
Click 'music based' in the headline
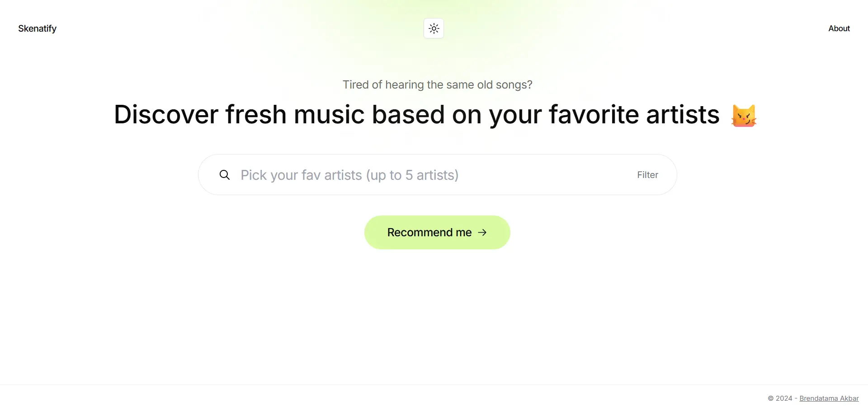tap(369, 114)
